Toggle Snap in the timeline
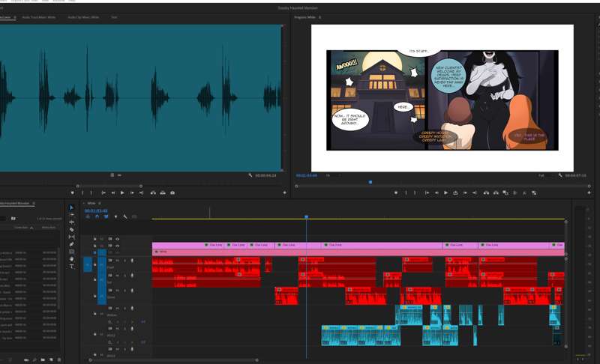The image size is (600, 364). (97, 216)
